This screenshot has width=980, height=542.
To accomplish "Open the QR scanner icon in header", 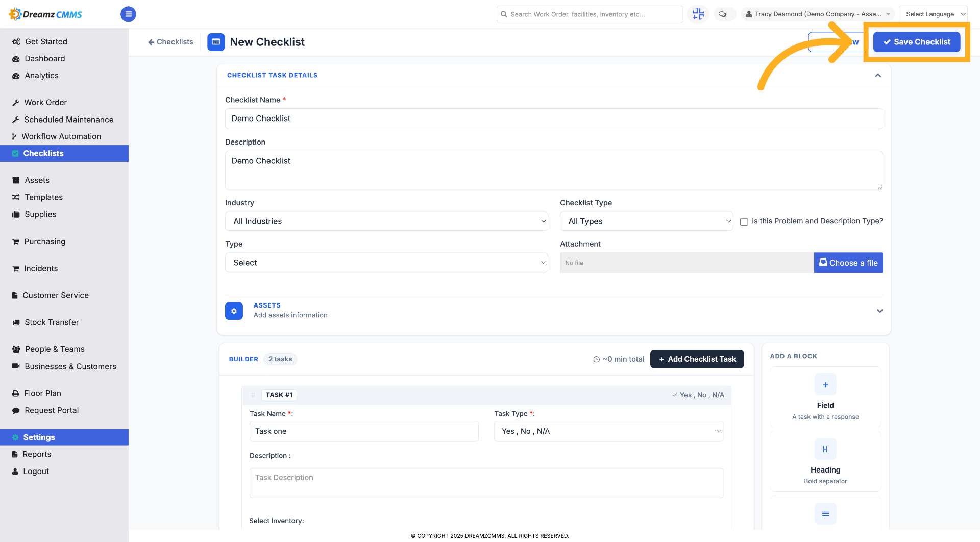I will [x=698, y=14].
